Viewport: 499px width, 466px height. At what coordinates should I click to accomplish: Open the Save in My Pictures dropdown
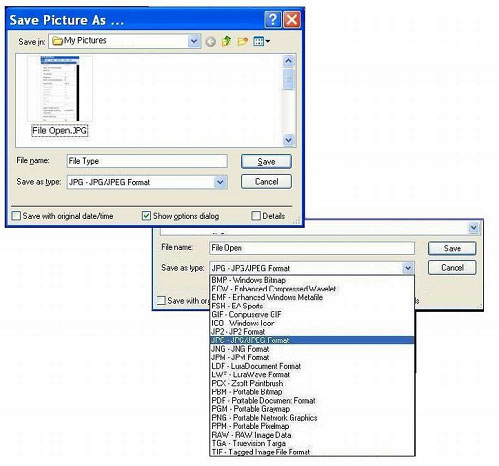pyautogui.click(x=194, y=41)
